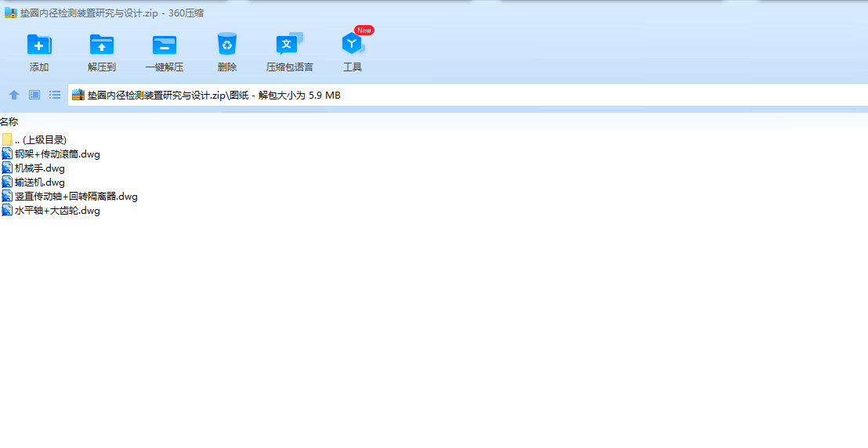Click the 360压缩 app icon in title bar

[x=10, y=13]
